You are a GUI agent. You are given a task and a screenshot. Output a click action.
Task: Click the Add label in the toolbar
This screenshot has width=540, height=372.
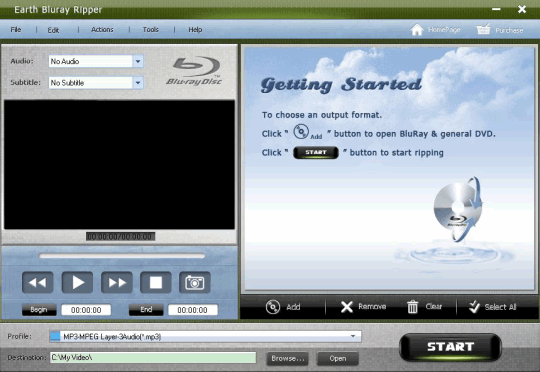pyautogui.click(x=293, y=307)
